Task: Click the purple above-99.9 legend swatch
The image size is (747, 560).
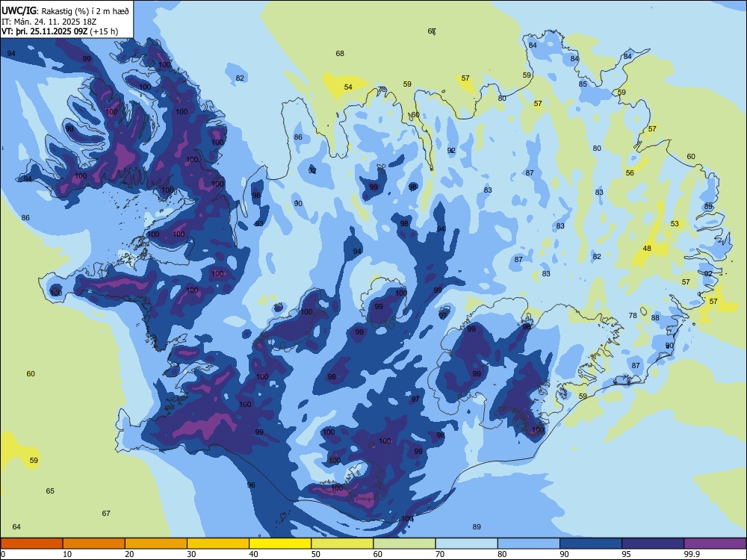Action: (715, 544)
